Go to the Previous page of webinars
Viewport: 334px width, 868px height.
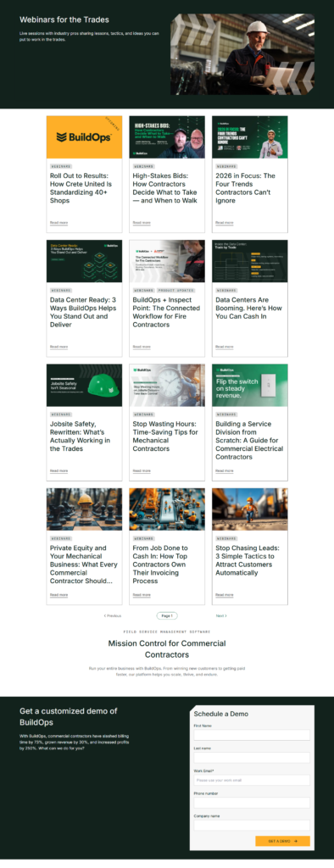coord(113,615)
